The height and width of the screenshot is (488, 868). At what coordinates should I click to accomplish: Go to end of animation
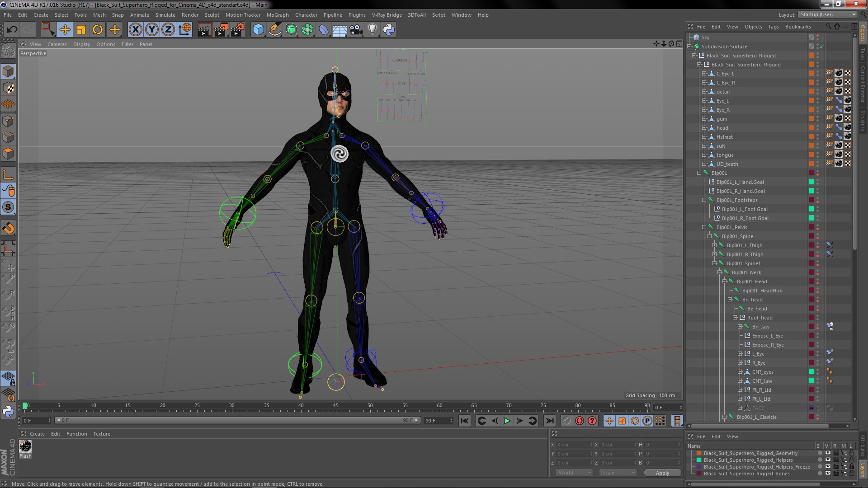coord(549,421)
